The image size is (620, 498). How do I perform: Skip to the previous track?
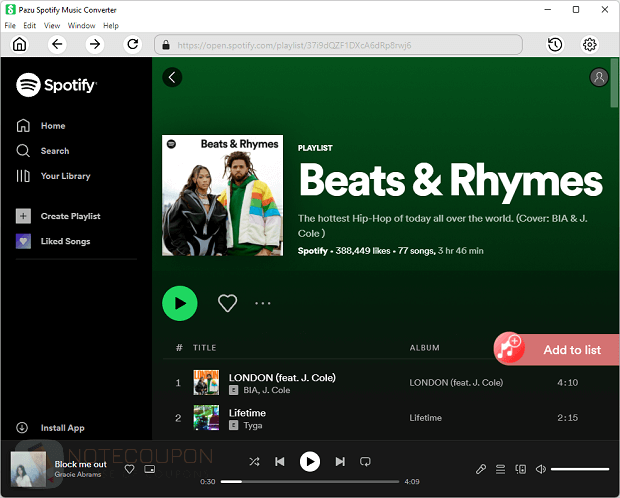(x=280, y=462)
